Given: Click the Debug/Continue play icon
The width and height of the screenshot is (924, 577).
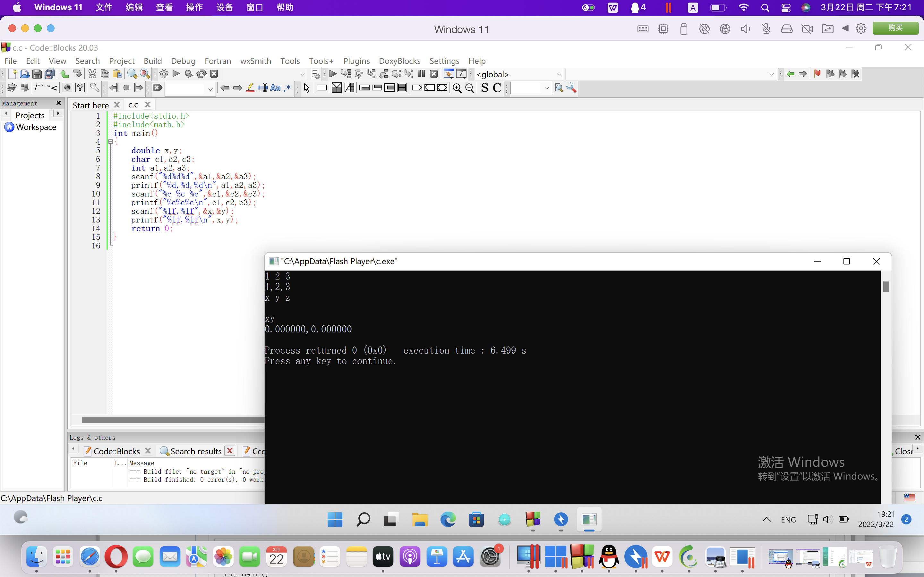Looking at the screenshot, I should click(x=333, y=74).
